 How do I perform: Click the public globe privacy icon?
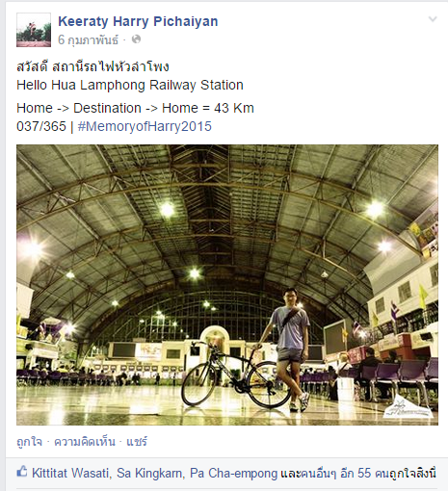tap(136, 39)
